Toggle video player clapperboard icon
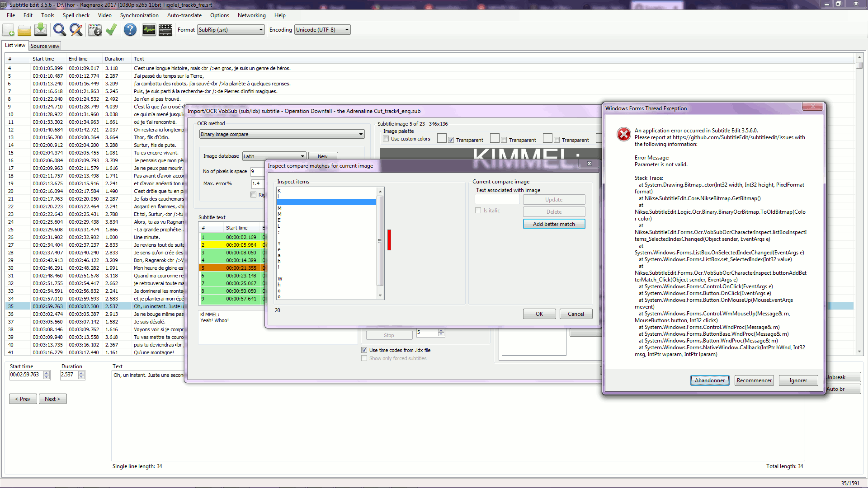 (165, 30)
